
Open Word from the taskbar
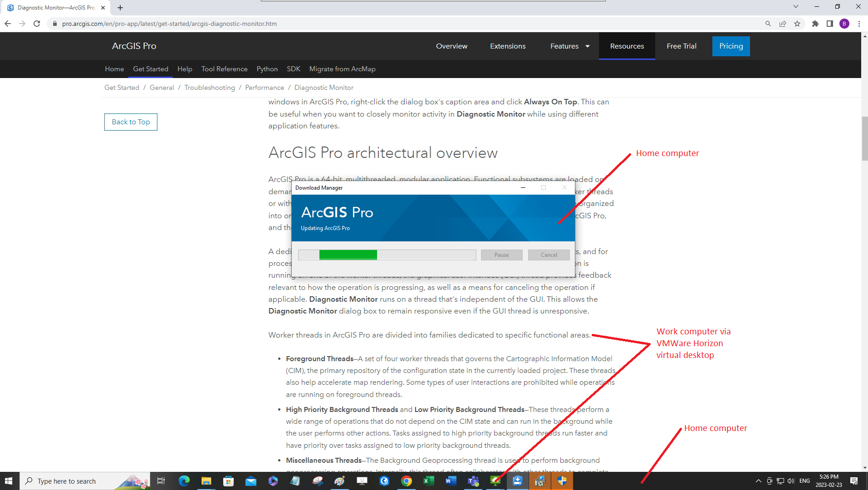pos(451,481)
